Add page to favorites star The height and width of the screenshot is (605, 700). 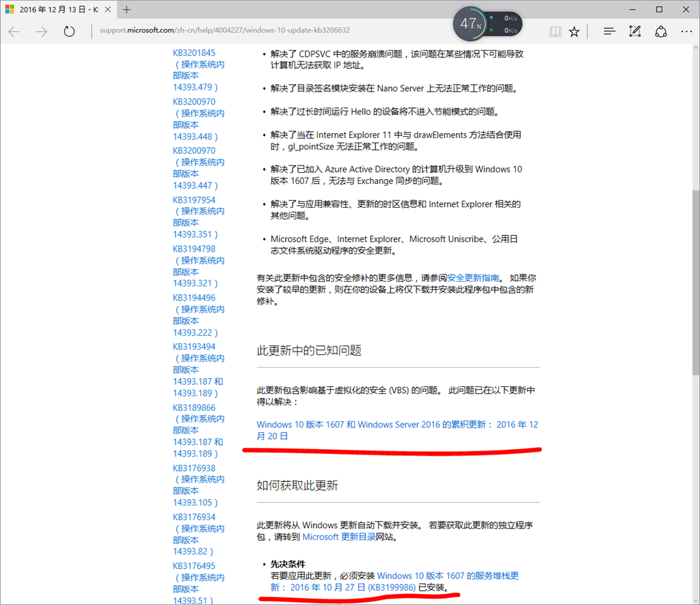click(x=574, y=31)
